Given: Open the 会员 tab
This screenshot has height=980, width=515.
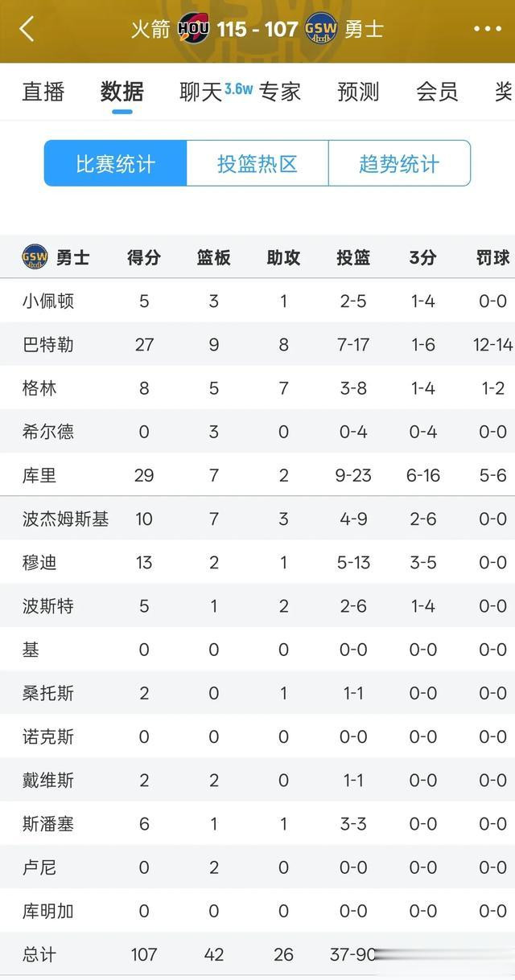Looking at the screenshot, I should click(x=437, y=91).
